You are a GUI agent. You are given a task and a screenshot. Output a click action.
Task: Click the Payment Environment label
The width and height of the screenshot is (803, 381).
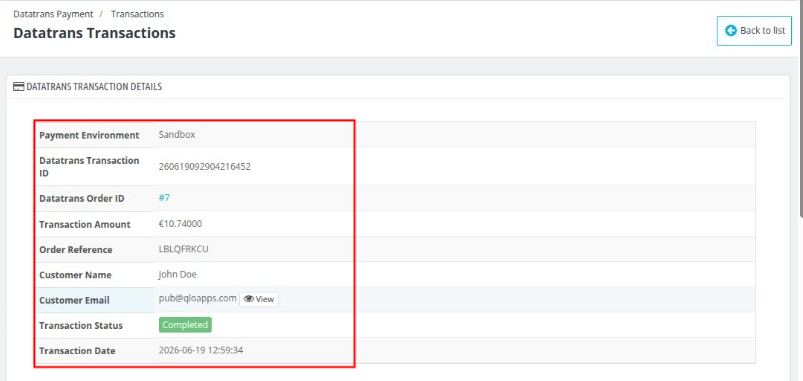[x=89, y=136]
